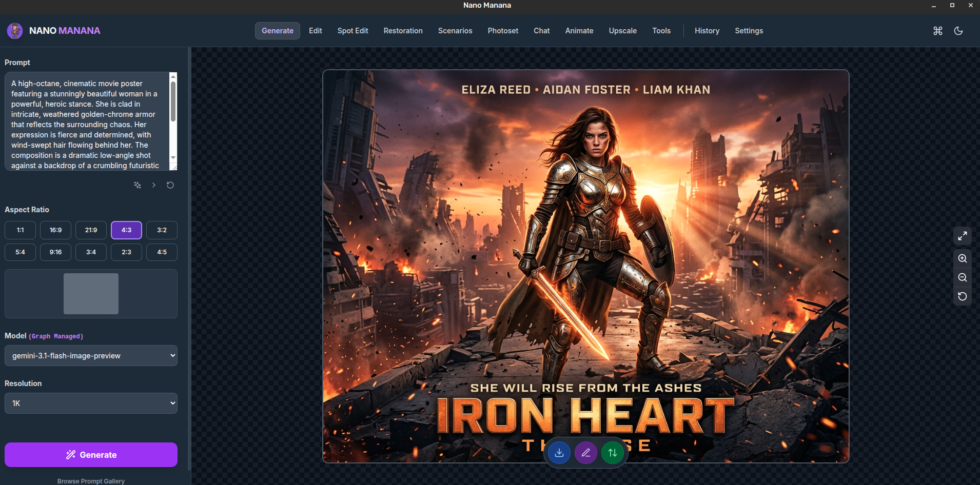Image resolution: width=980 pixels, height=485 pixels.
Task: Open the purple edit pencil button
Action: pyautogui.click(x=586, y=453)
